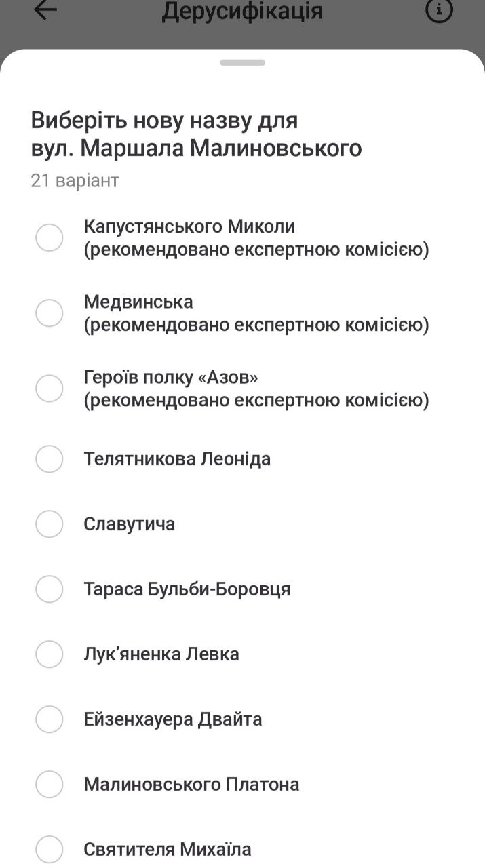Select the Медвинська radio button
Viewport: 485px width, 868px height.
[x=50, y=313]
